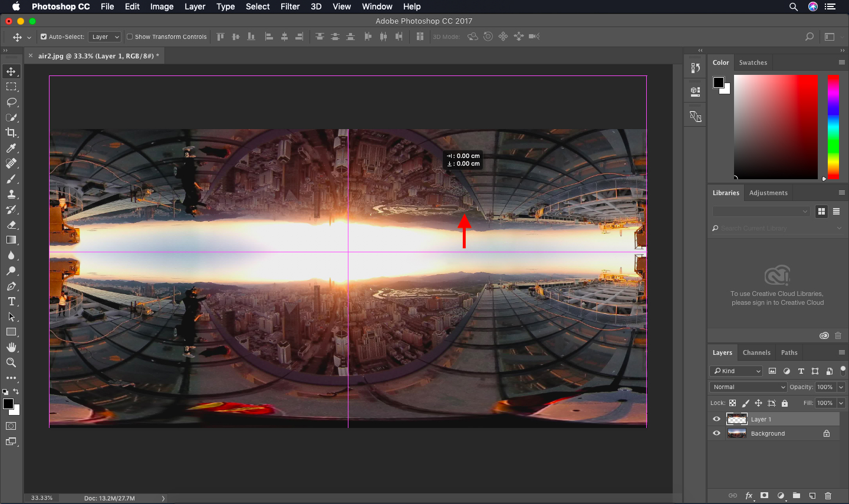The image size is (849, 504).
Task: Switch to the Channels tab
Action: (756, 353)
